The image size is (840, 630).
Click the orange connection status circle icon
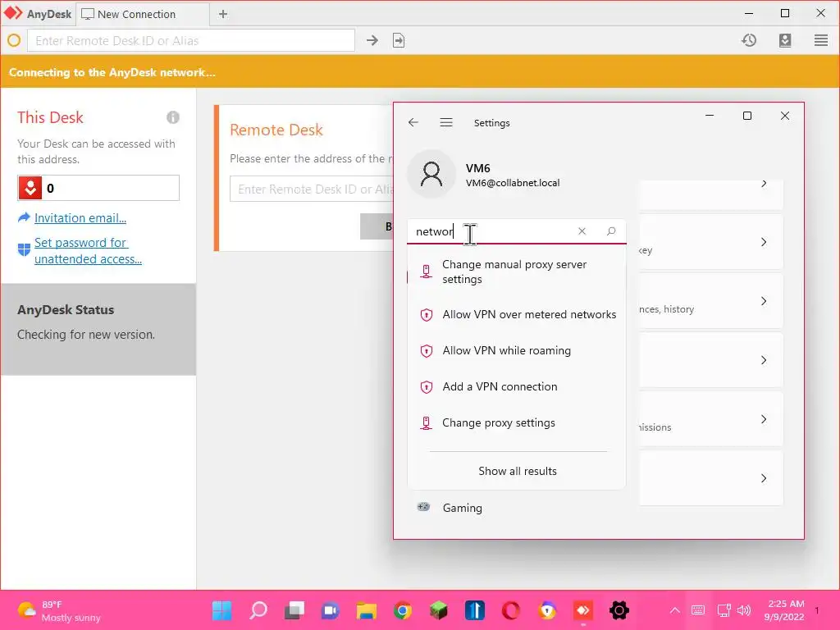tap(14, 40)
